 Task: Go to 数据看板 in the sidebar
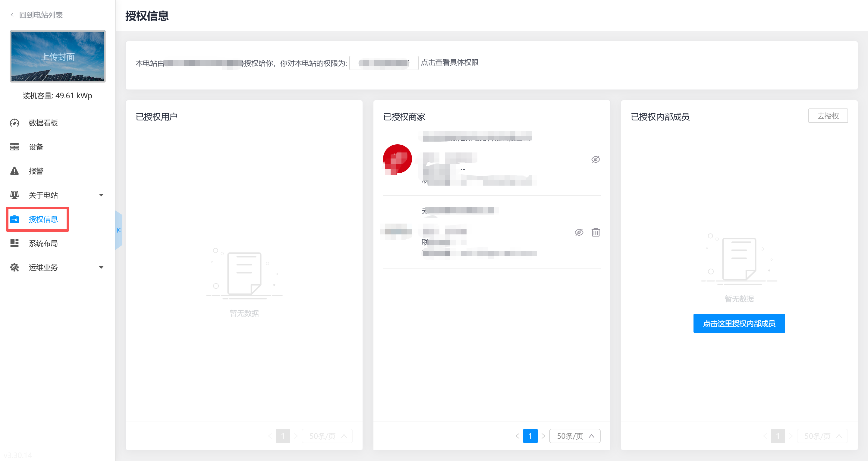point(43,123)
